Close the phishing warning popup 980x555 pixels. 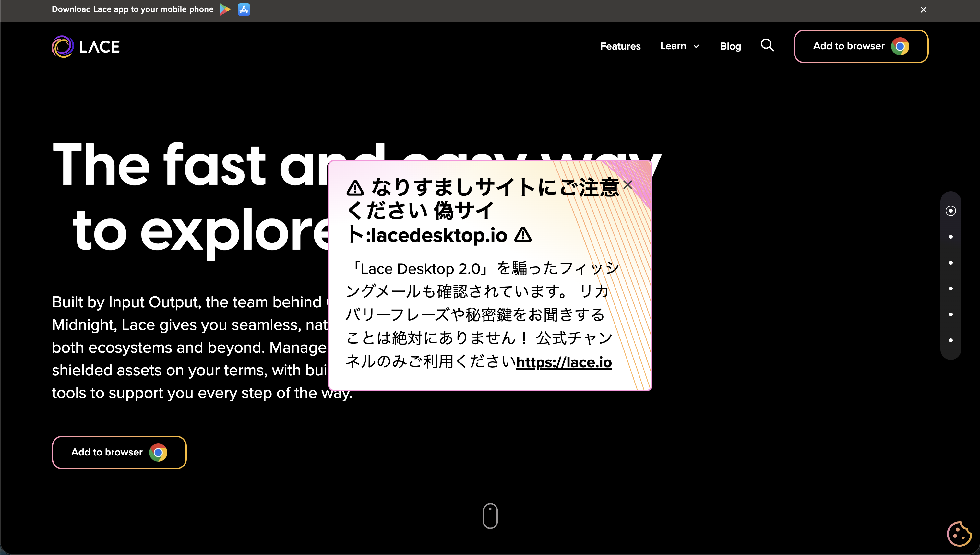[x=627, y=185]
